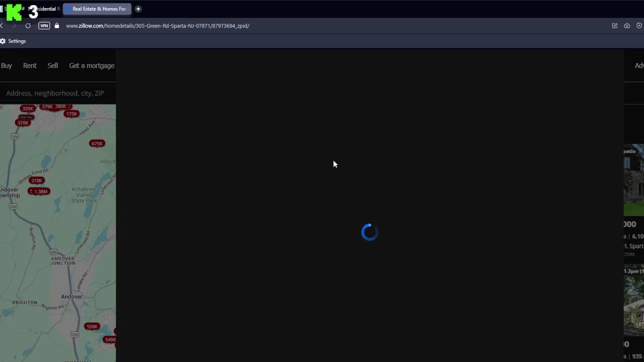Click the Brighton map label
The height and width of the screenshot is (362, 644).
click(x=25, y=303)
